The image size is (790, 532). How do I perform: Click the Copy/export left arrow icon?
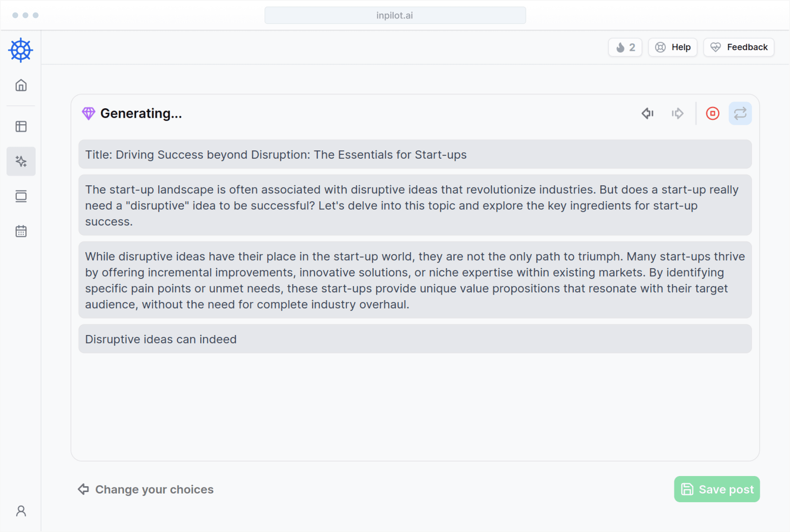pos(648,113)
